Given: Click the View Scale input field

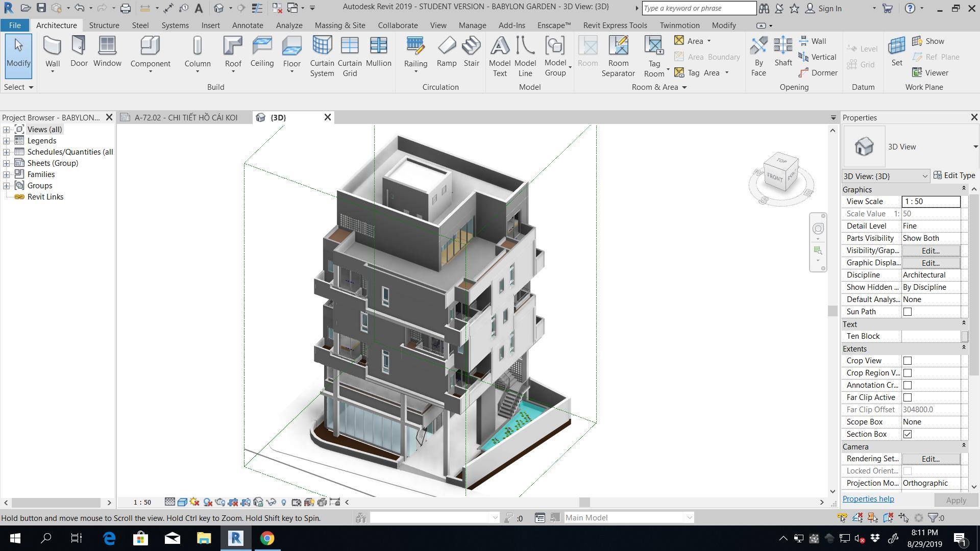Looking at the screenshot, I should tap(930, 202).
